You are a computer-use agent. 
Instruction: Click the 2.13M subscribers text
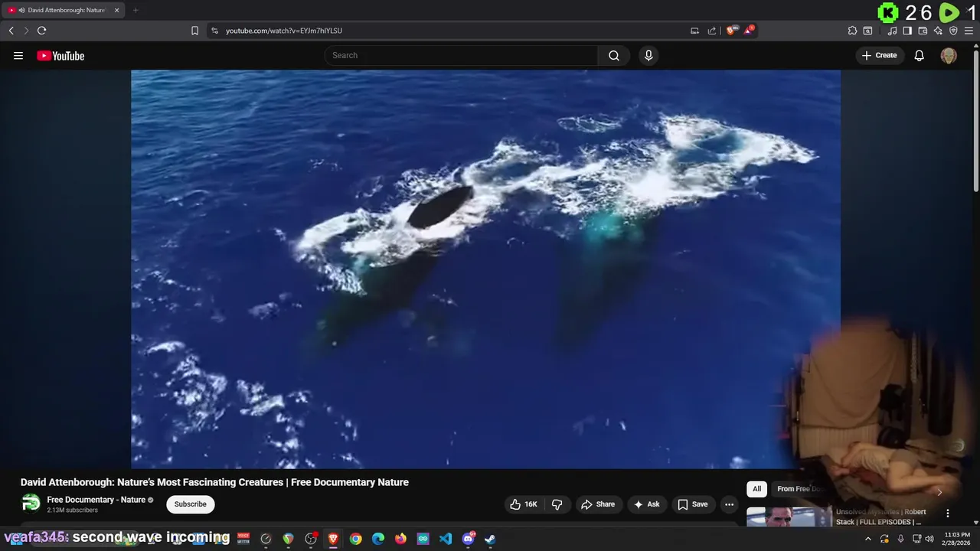click(x=72, y=510)
